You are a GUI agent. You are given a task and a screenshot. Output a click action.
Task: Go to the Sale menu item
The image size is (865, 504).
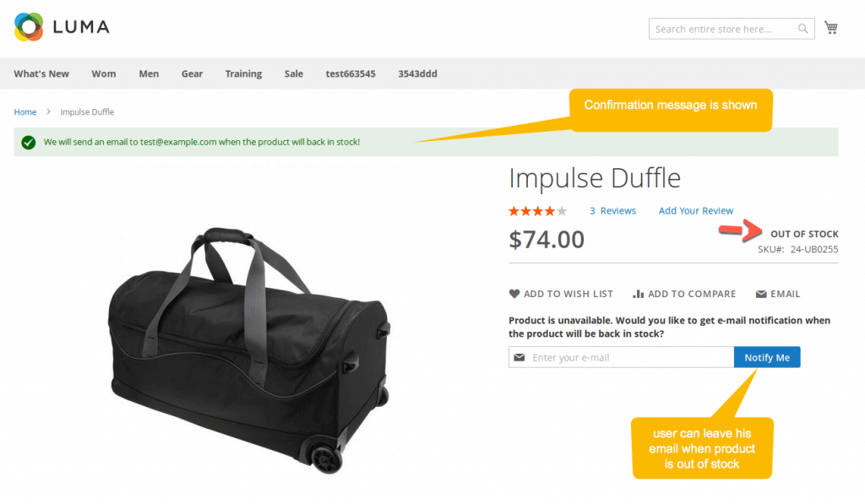click(x=293, y=74)
